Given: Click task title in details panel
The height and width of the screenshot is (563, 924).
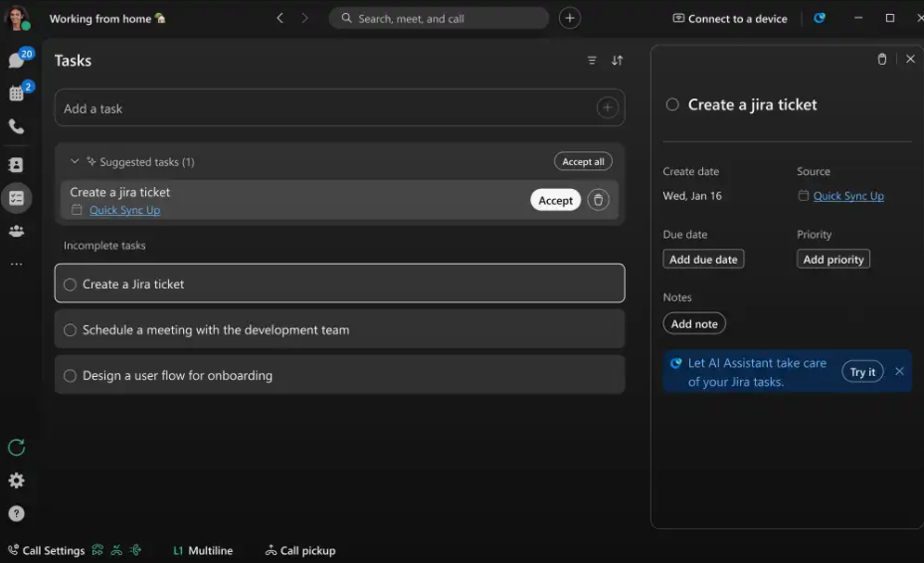Looking at the screenshot, I should click(x=753, y=104).
